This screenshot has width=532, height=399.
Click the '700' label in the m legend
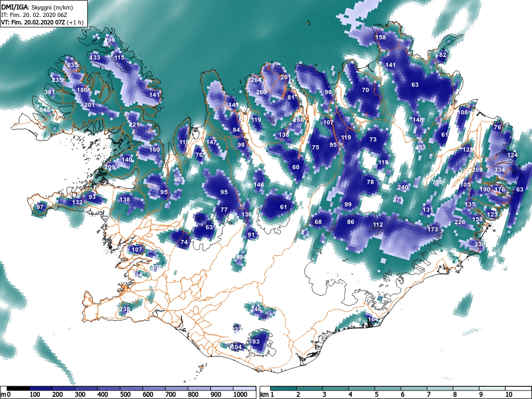[x=171, y=395]
